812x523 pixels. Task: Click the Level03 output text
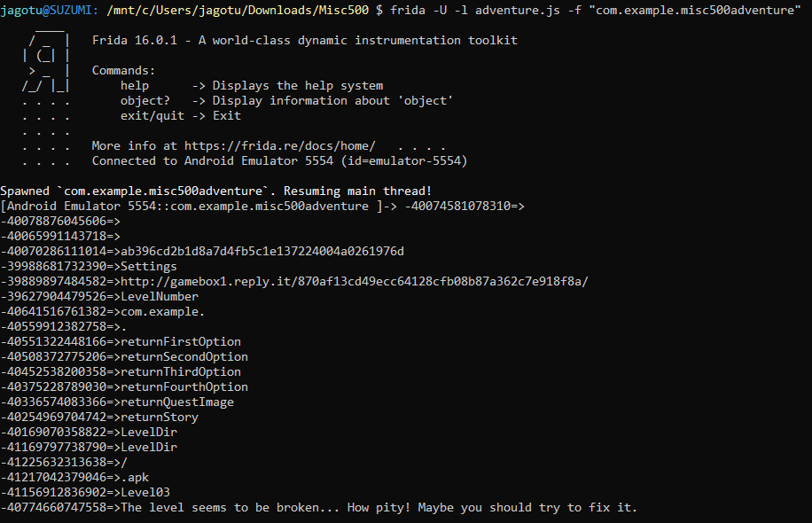click(x=145, y=492)
